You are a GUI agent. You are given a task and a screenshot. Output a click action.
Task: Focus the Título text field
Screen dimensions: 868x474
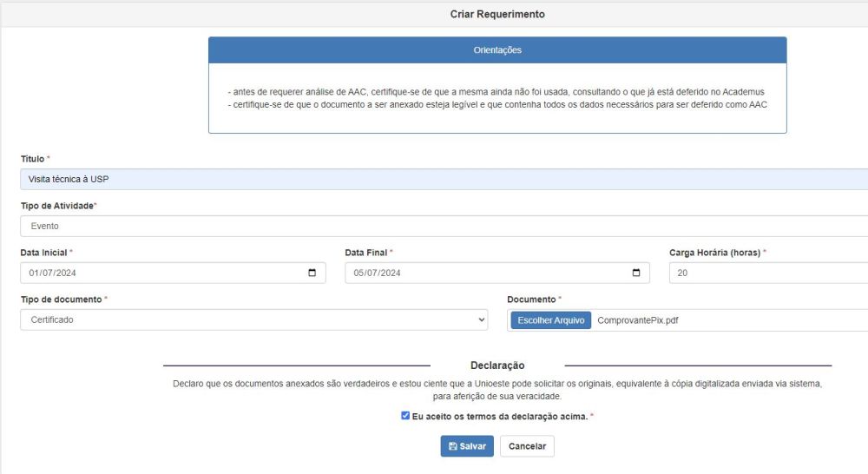[x=443, y=179]
